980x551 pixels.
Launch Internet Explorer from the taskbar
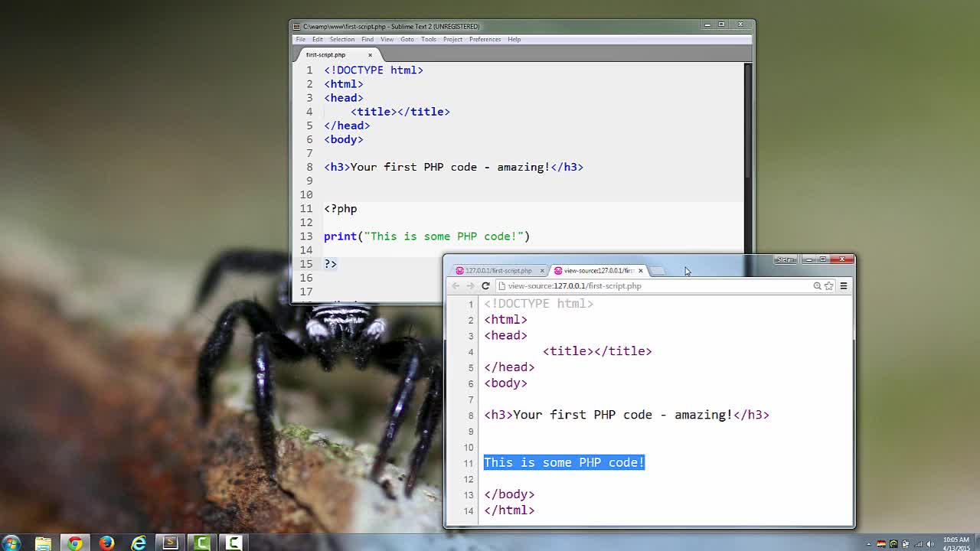(x=139, y=543)
